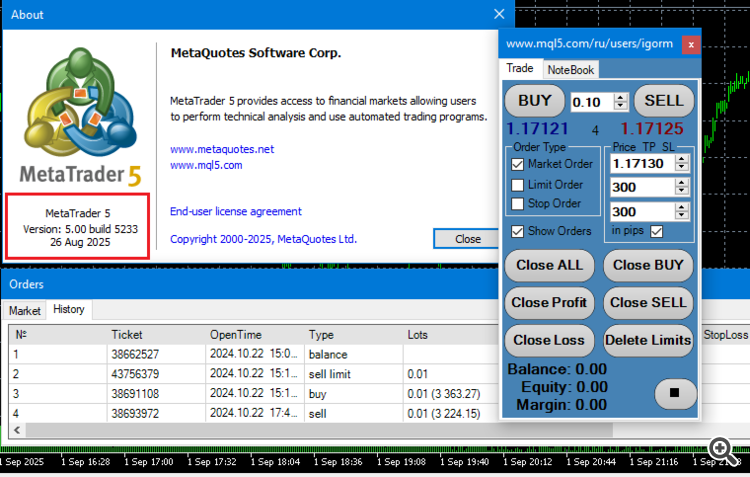Screen dimensions: 750x477
Task: Decrease lot size with the down arrow
Action: [621, 106]
